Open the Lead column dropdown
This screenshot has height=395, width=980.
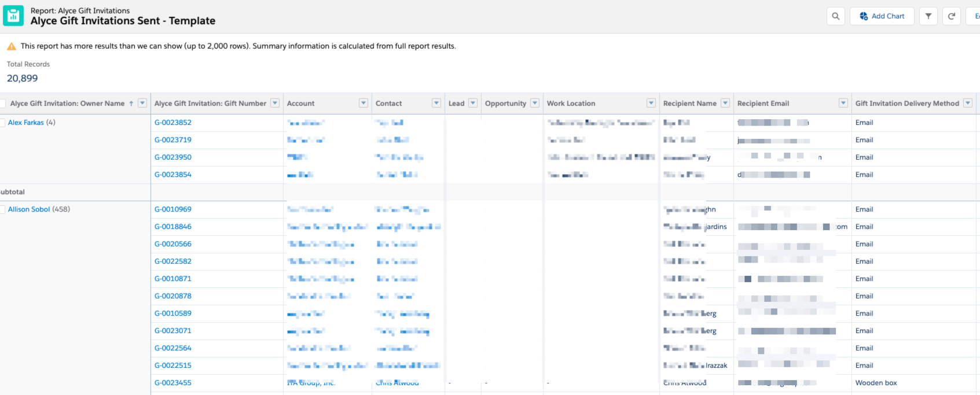(473, 104)
